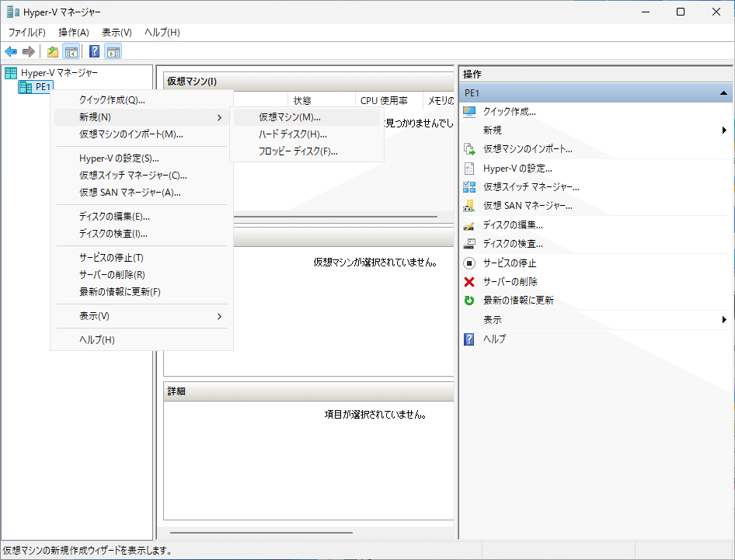Screen dimensions: 735x560
Task: Click the blue Help toolbar icon
Action: (x=94, y=51)
